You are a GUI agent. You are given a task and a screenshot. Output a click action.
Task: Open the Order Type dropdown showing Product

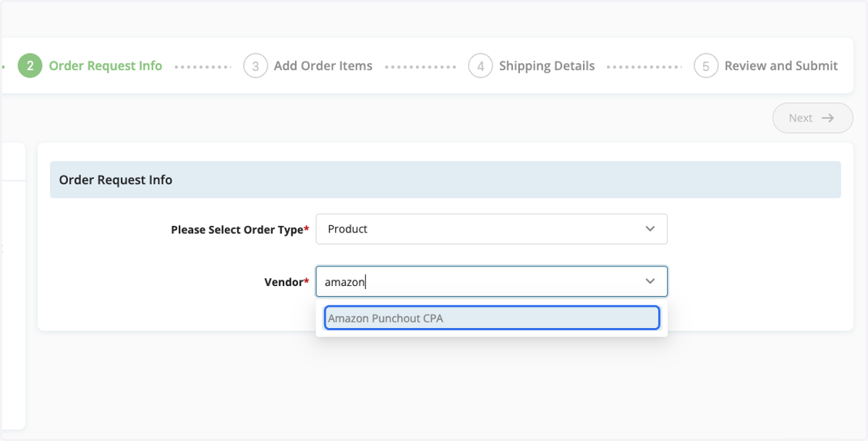[x=491, y=229]
